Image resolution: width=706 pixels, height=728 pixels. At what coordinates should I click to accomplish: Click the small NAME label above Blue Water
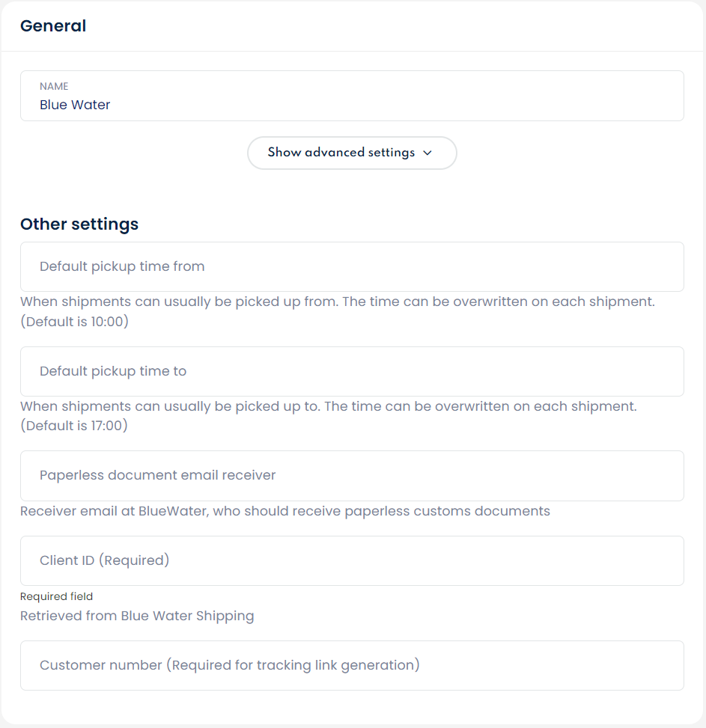tap(54, 87)
